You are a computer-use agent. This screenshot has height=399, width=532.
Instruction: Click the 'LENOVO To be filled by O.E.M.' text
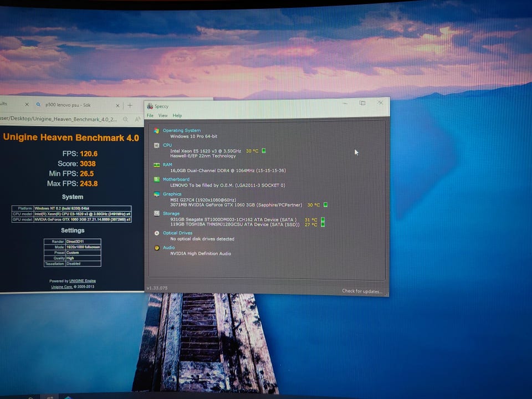pos(227,185)
